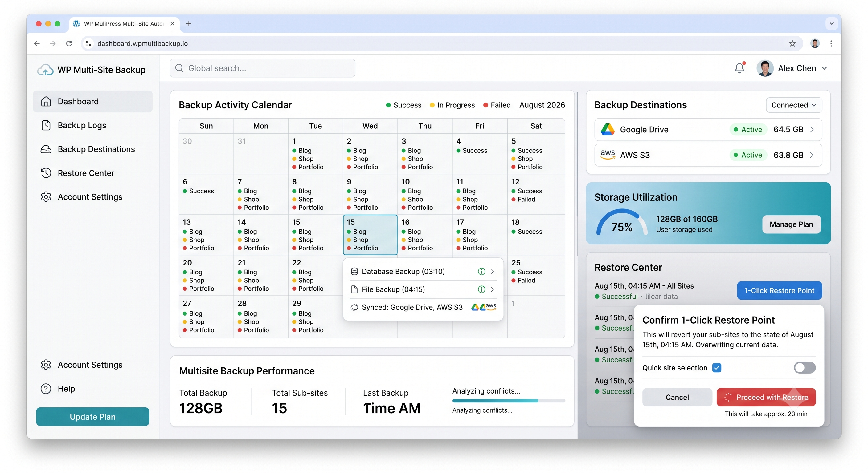Click the WP Multi-Site Backup cloud logo
This screenshot has height=473, width=868.
(45, 70)
